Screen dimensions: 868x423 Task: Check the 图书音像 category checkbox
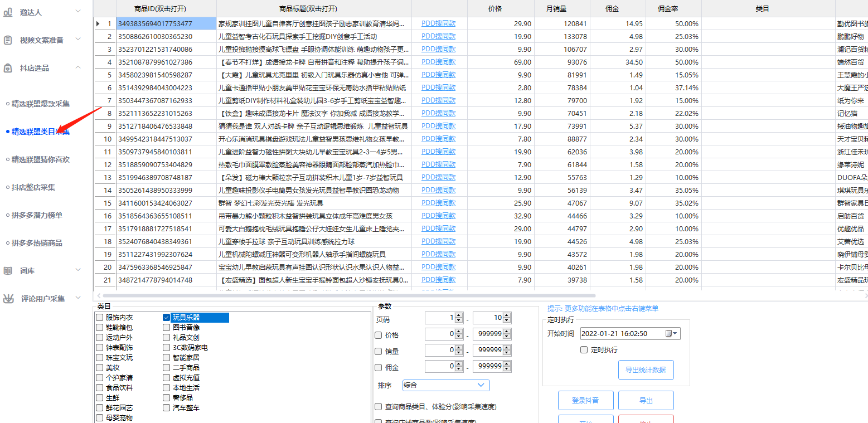coord(166,327)
